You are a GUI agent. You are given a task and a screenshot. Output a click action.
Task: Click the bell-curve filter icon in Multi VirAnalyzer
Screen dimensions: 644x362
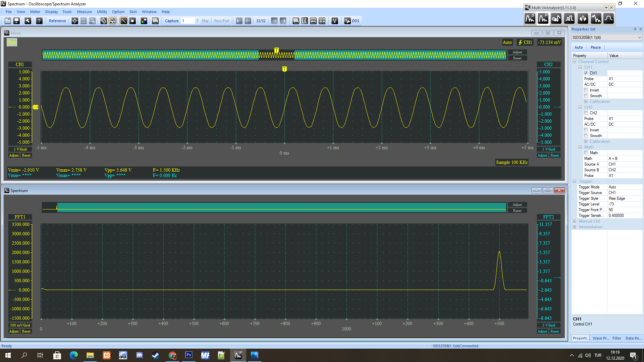tap(608, 19)
